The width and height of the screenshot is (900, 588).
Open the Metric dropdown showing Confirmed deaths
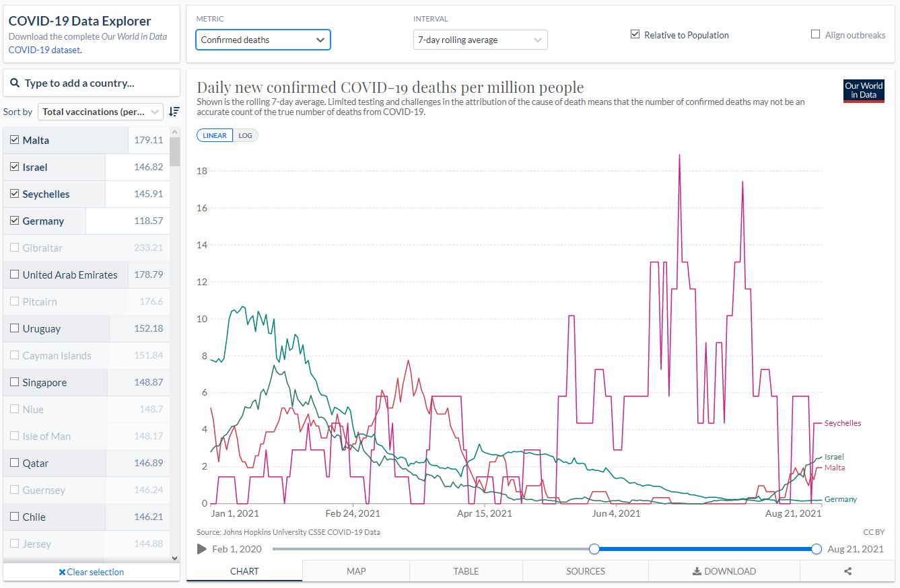point(263,40)
